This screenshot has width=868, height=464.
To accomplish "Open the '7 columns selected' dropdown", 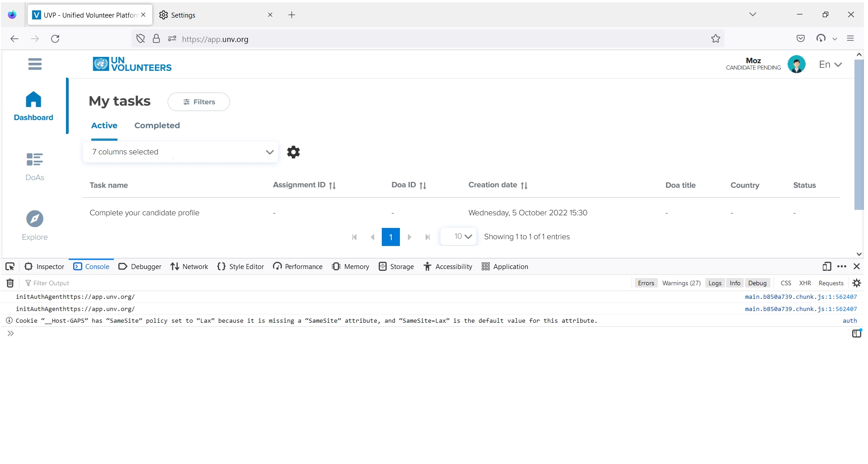I will tap(181, 152).
